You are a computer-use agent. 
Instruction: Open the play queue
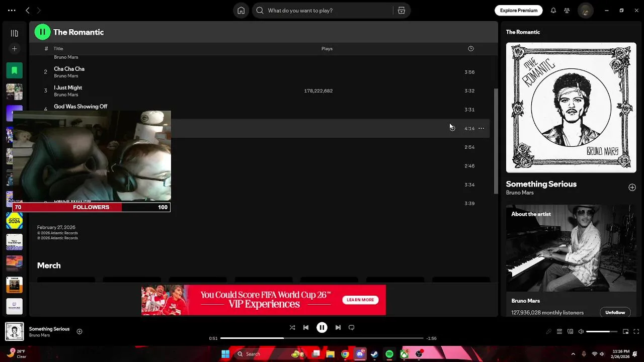pos(559,332)
